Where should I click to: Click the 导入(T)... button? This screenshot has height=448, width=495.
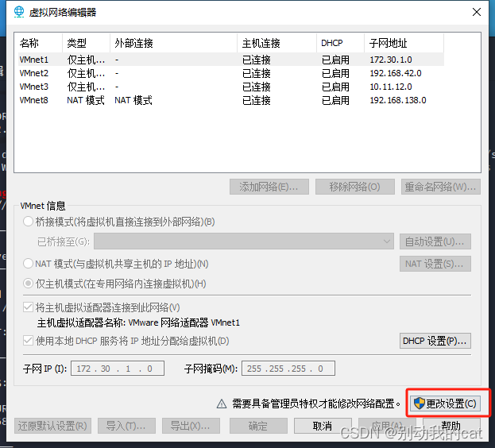tap(126, 426)
